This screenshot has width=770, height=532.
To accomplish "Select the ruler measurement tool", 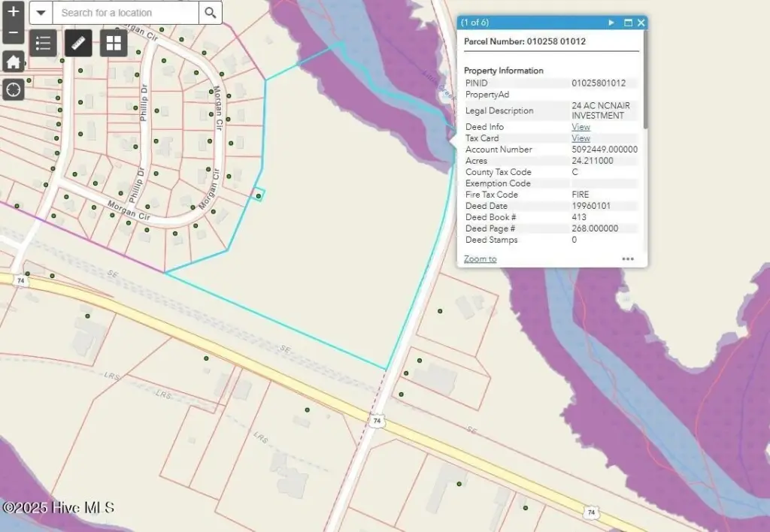I will click(x=78, y=43).
